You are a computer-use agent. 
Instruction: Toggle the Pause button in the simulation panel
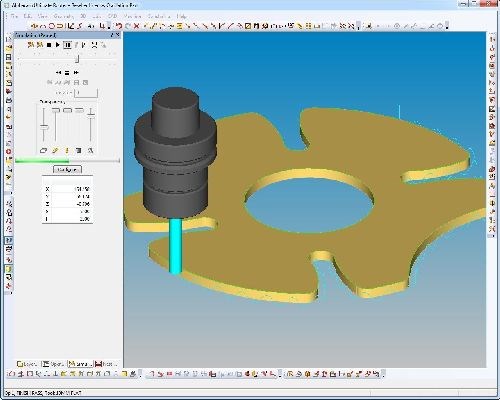[x=68, y=45]
